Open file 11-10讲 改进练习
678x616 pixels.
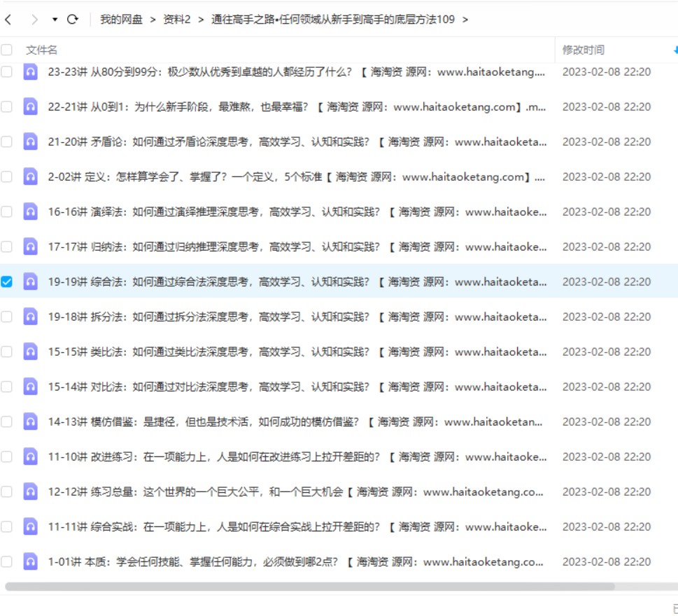[297, 457]
